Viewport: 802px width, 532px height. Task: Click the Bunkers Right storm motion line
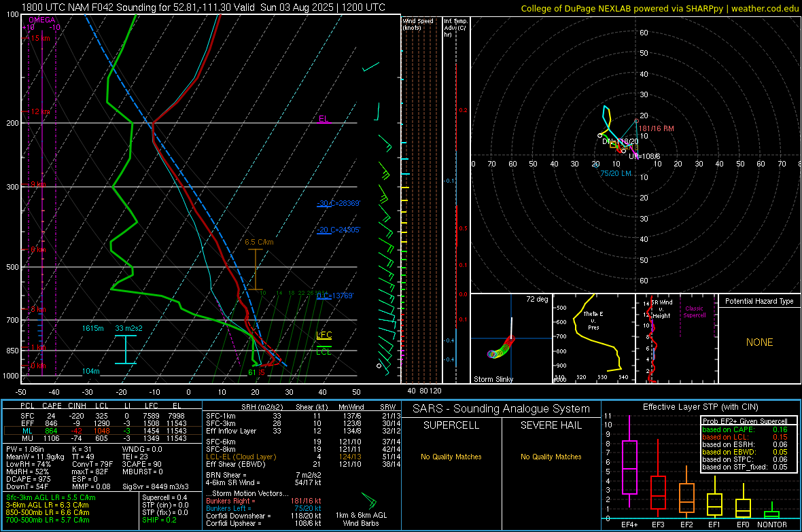[x=264, y=501]
